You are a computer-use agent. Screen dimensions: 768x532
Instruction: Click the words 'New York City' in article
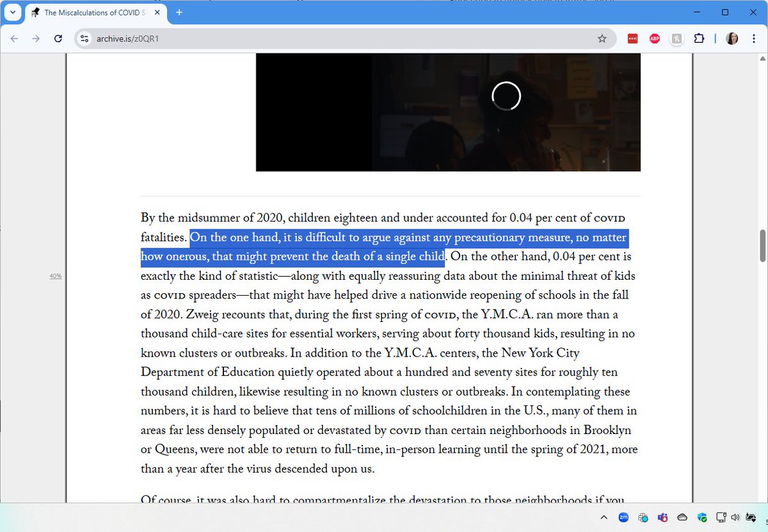tap(540, 353)
